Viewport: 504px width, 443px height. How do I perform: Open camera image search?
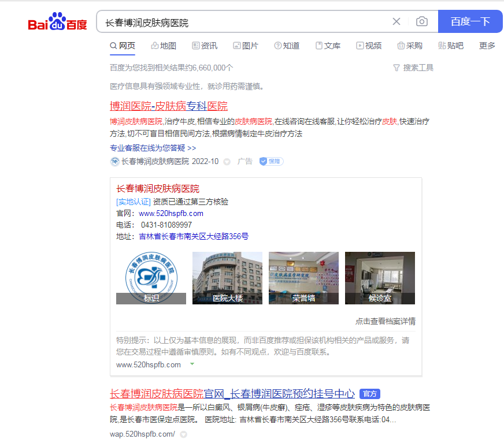tap(422, 21)
